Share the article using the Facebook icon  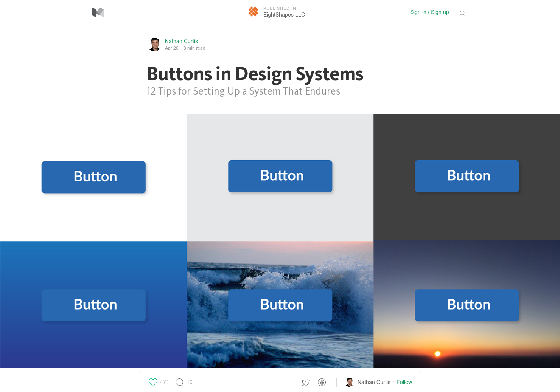click(x=322, y=382)
